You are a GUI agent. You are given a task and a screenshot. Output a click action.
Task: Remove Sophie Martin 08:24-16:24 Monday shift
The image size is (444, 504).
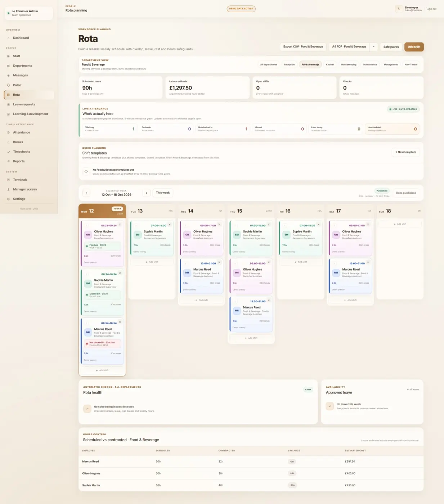[120, 273]
